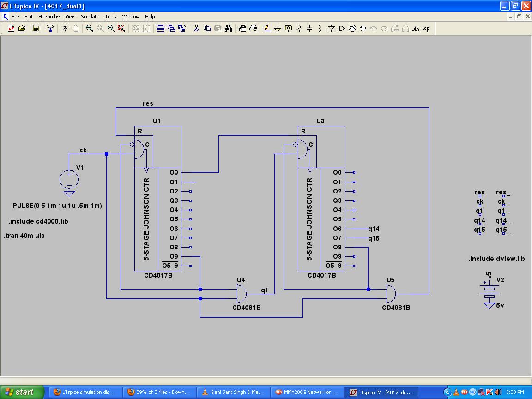Open the View menu

(70, 17)
